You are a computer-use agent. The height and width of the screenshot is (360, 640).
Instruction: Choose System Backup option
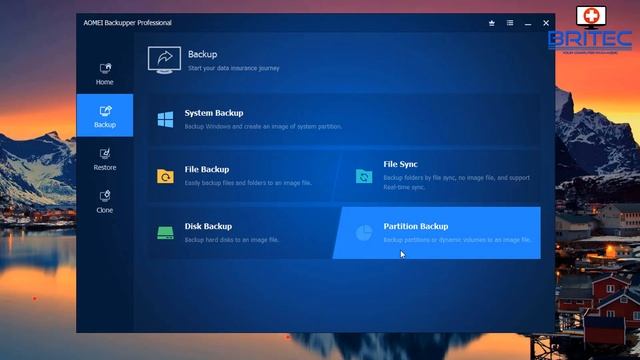(x=344, y=120)
